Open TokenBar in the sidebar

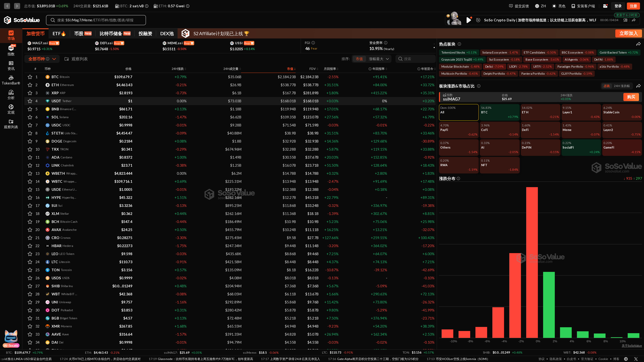click(11, 80)
